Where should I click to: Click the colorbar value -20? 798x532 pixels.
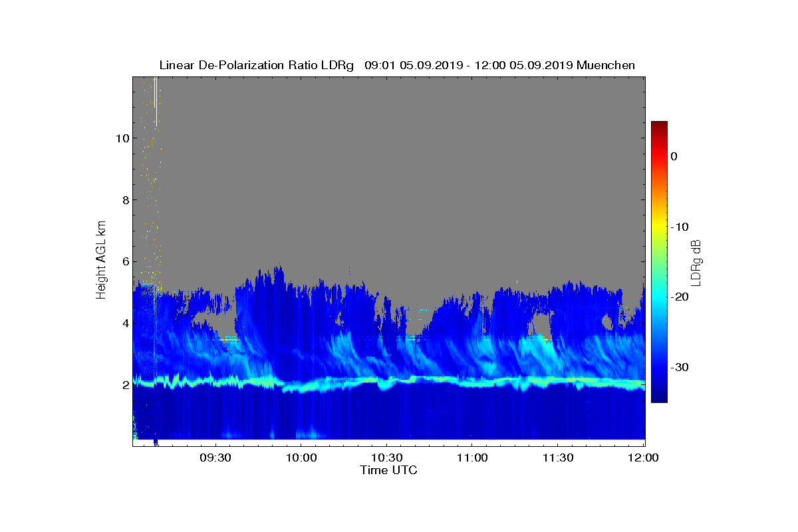click(x=679, y=297)
